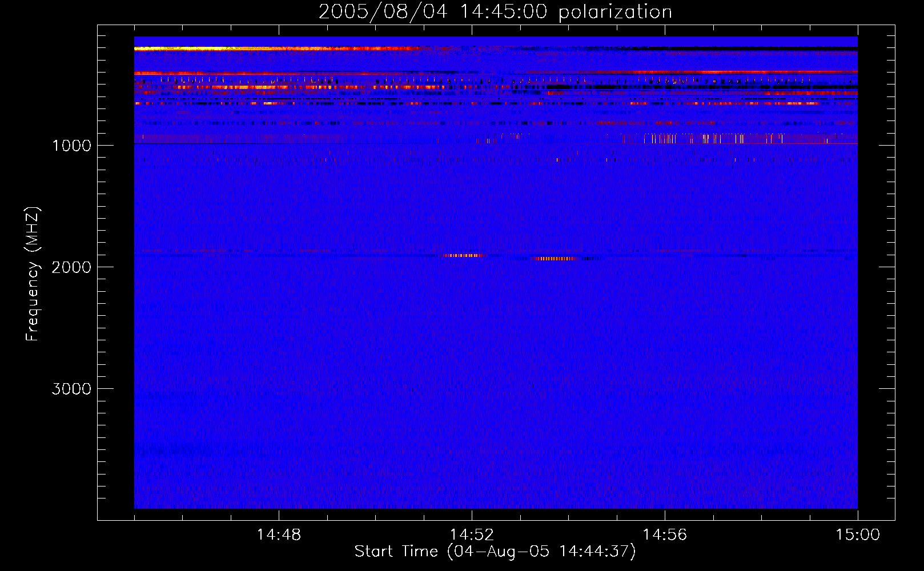Click the 14:48 time tick label
The image size is (924, 571).
pos(279,535)
